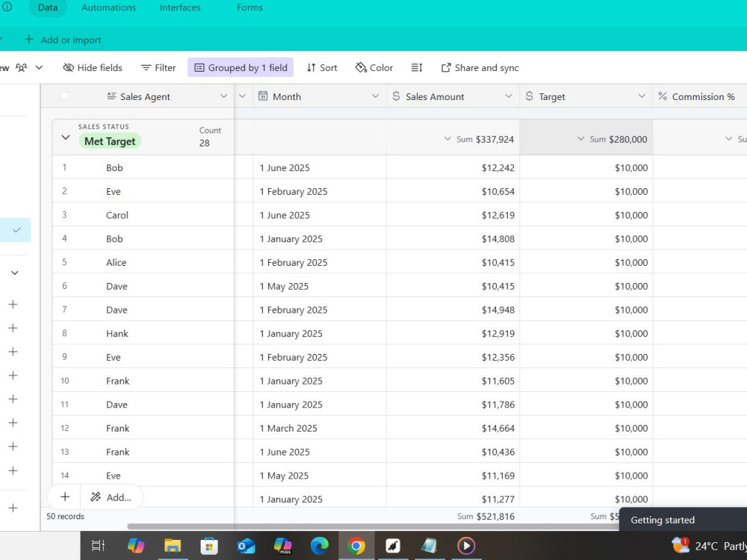Open the Sales Agent field dropdown arrow
This screenshot has height=560, width=747.
[x=223, y=96]
